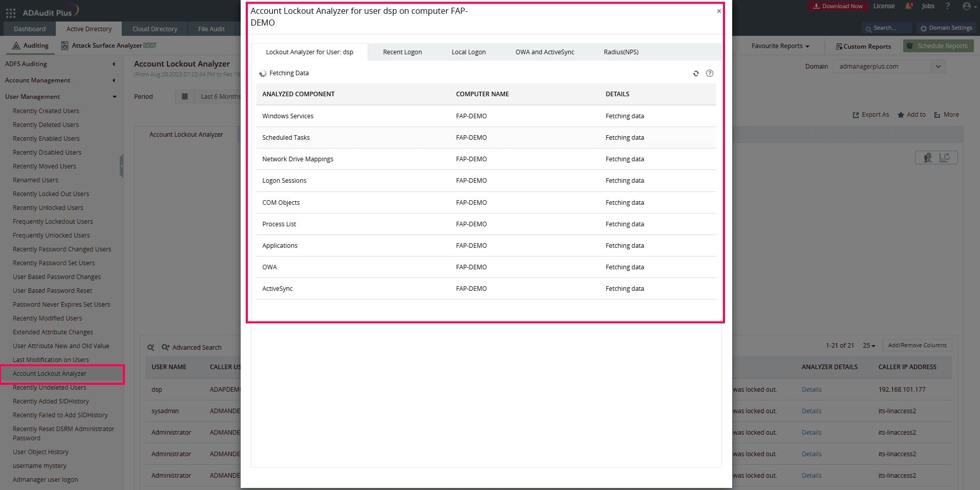This screenshot has width=980, height=490.
Task: Open the Favourite Reports dropdown
Action: [780, 46]
